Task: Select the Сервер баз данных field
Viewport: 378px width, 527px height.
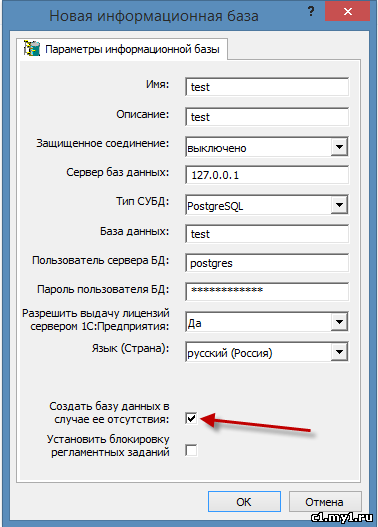Action: click(267, 175)
